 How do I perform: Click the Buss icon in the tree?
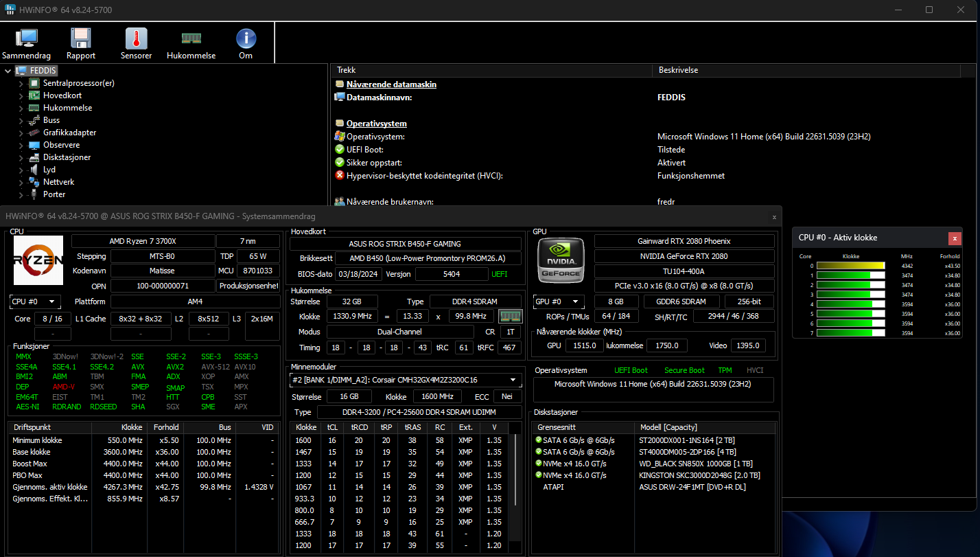coord(34,120)
